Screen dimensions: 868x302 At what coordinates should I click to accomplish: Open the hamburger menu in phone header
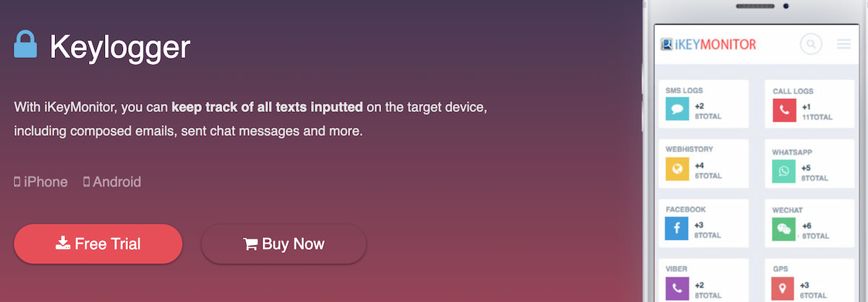[x=843, y=45]
